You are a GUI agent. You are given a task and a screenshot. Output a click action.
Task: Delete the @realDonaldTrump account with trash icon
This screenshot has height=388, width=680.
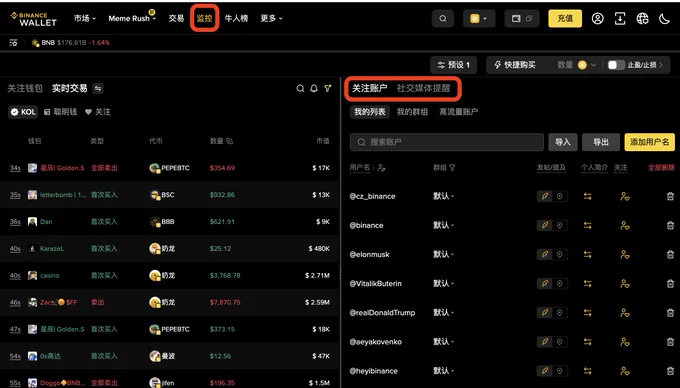pyautogui.click(x=670, y=313)
